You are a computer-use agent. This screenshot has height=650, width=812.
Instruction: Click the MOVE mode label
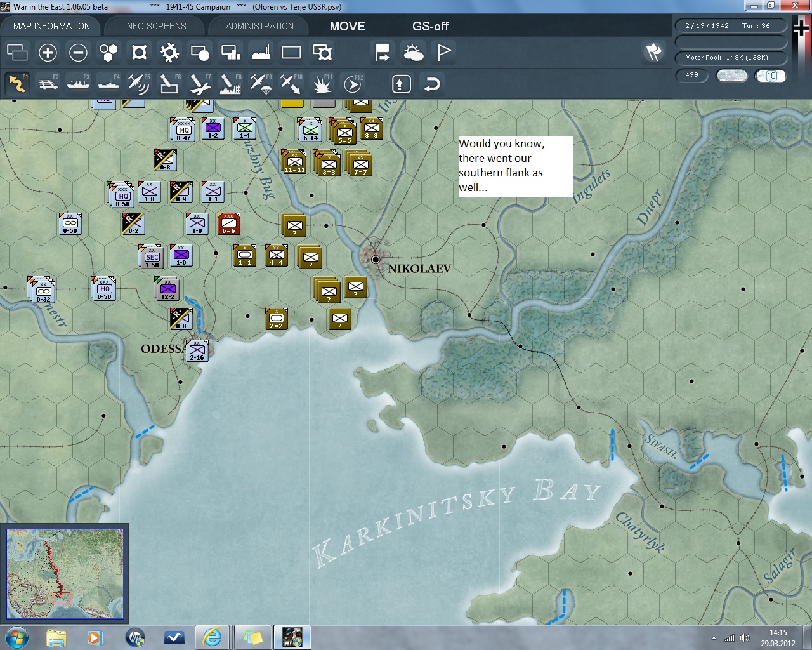tap(348, 26)
